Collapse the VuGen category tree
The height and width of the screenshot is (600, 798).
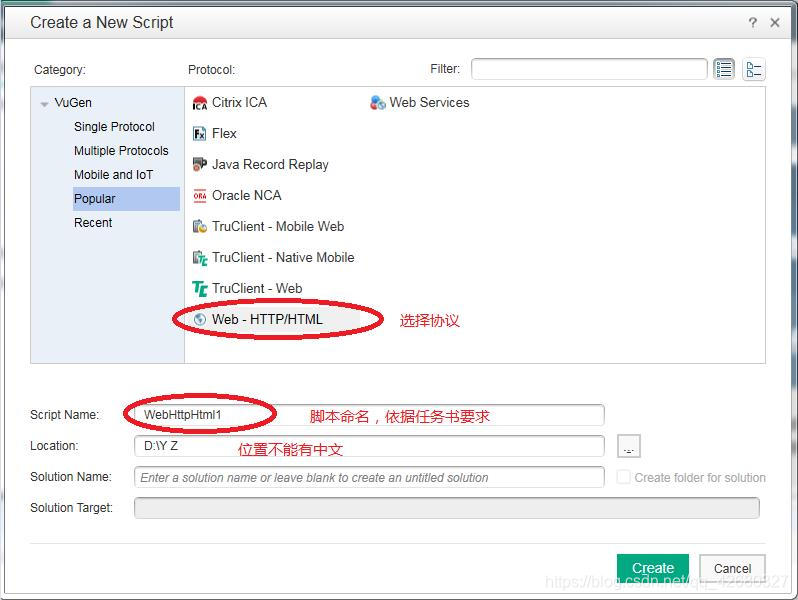(x=44, y=104)
